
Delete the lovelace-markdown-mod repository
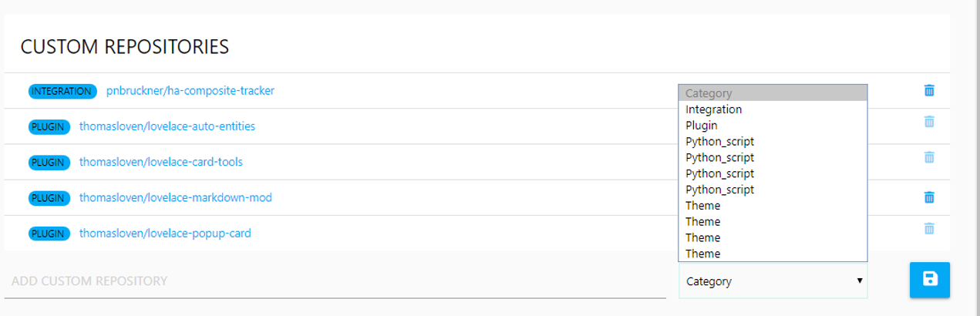coord(929,197)
